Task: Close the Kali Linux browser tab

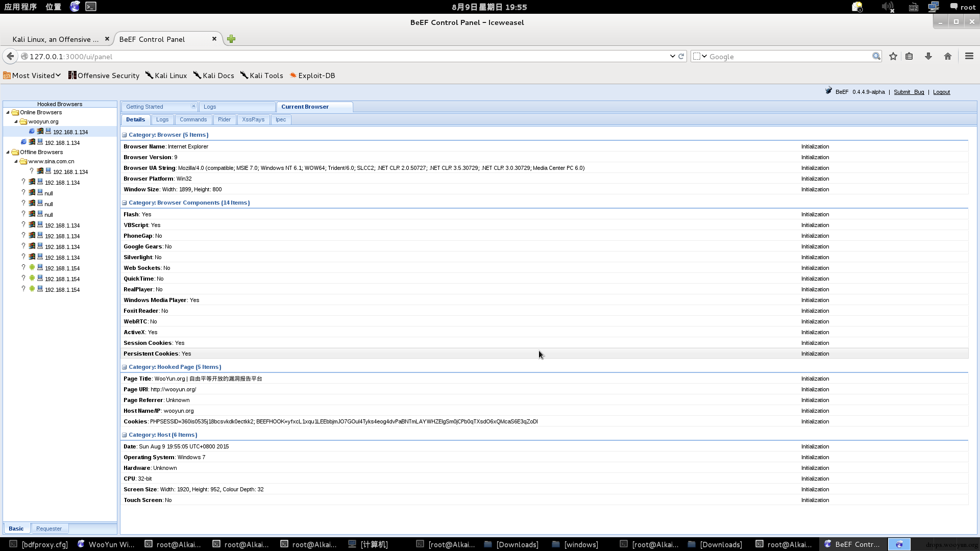Action: click(x=107, y=39)
